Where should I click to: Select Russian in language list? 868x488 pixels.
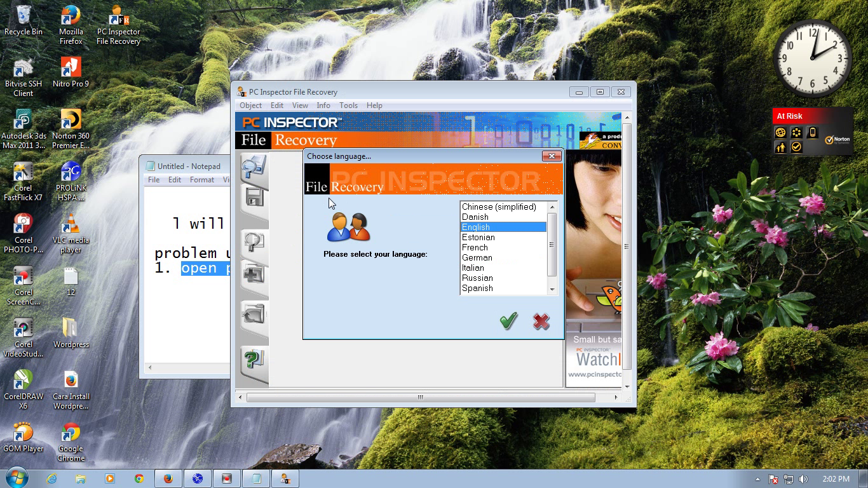click(x=503, y=278)
